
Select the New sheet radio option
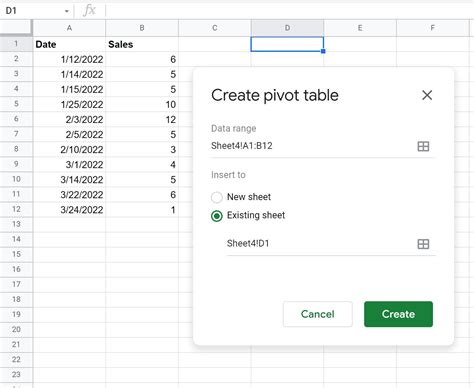click(x=217, y=197)
